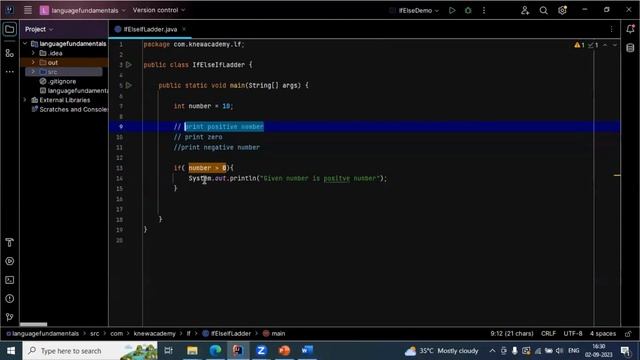Open PowerPoint from taskbar
Viewport: 640px width, 360px height.
click(x=284, y=351)
